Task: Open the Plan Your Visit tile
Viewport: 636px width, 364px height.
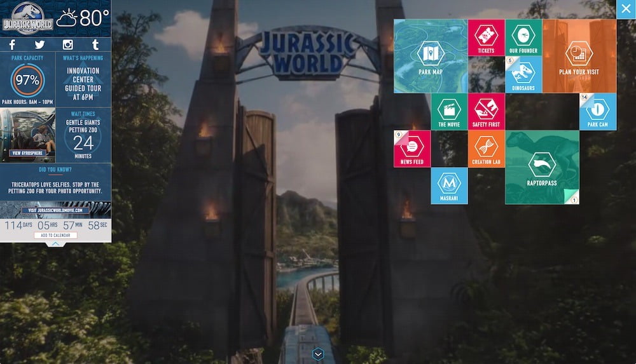Action: (579, 57)
